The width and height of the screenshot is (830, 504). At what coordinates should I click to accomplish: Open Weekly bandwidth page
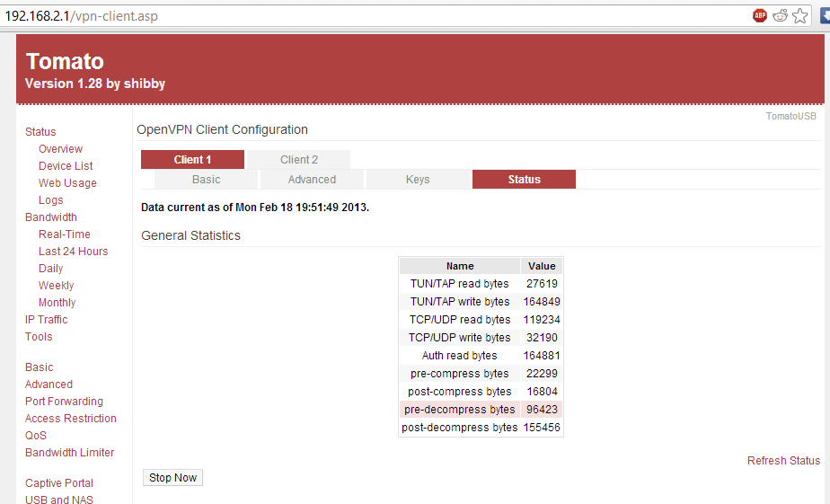(x=56, y=286)
